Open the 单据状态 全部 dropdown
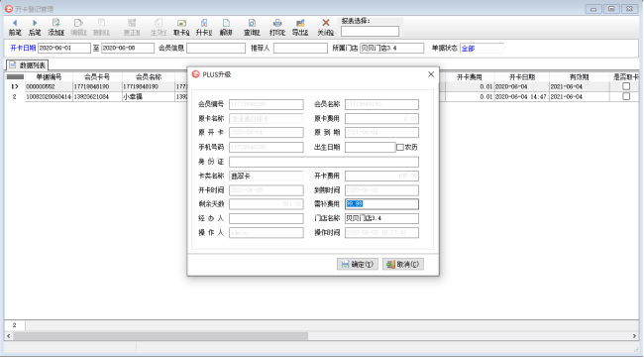The image size is (644, 358). pyautogui.click(x=482, y=48)
